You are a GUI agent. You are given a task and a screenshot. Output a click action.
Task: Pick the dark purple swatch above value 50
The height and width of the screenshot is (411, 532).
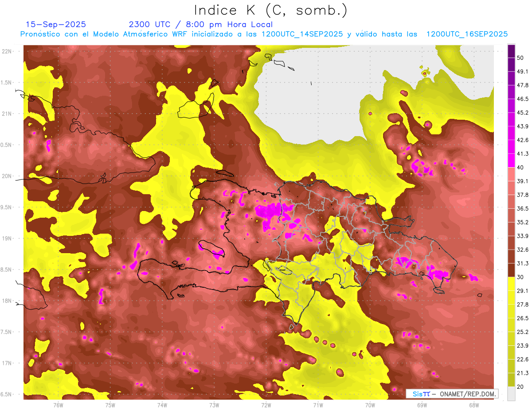click(x=511, y=51)
